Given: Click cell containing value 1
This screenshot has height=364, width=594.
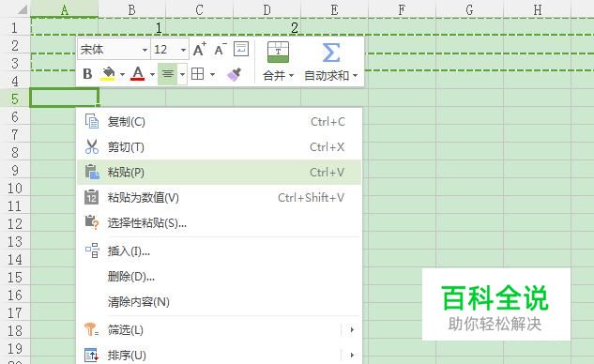Looking at the screenshot, I should pos(131,27).
